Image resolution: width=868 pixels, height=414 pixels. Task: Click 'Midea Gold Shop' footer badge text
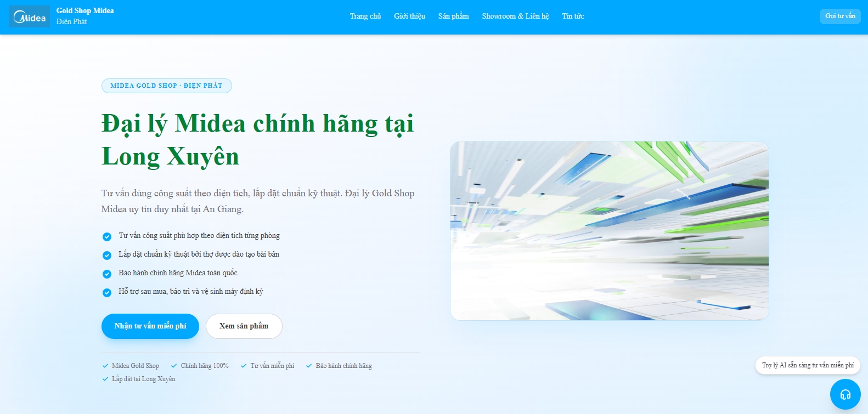[136, 366]
